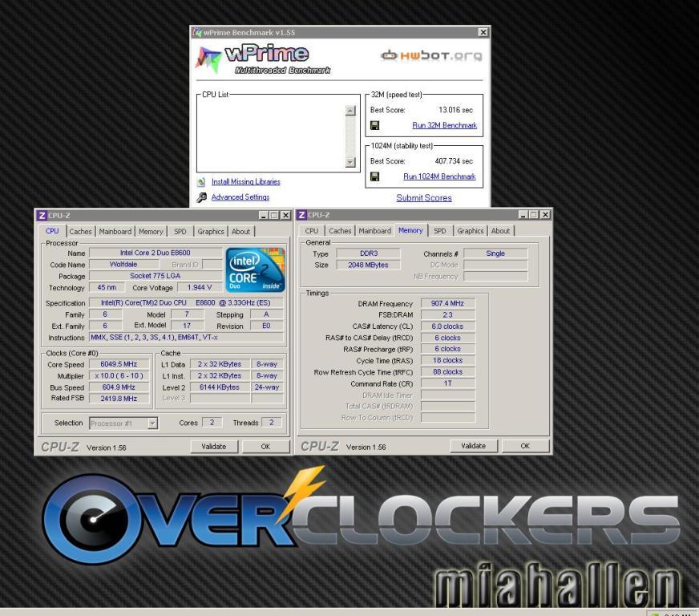Open Install Missing Libraries link
The width and height of the screenshot is (699, 616).
(245, 181)
